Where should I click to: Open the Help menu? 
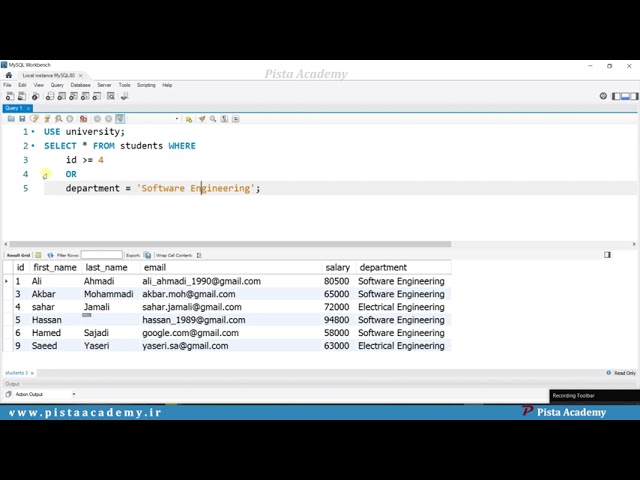pyautogui.click(x=167, y=85)
